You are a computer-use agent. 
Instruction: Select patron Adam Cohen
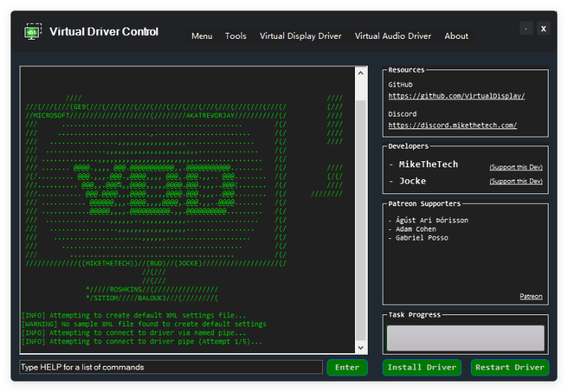click(x=416, y=229)
